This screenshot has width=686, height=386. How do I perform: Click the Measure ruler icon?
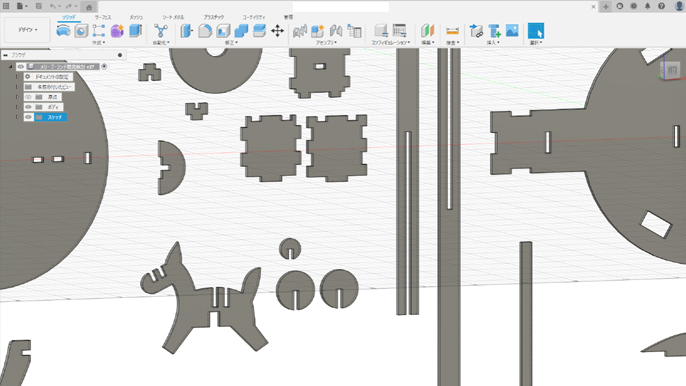(x=452, y=31)
